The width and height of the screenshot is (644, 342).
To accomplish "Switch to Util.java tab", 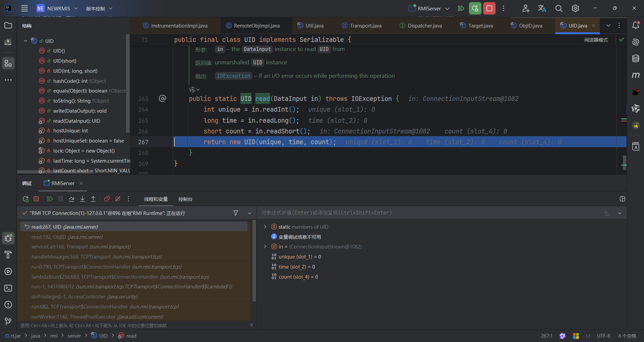I will (310, 25).
